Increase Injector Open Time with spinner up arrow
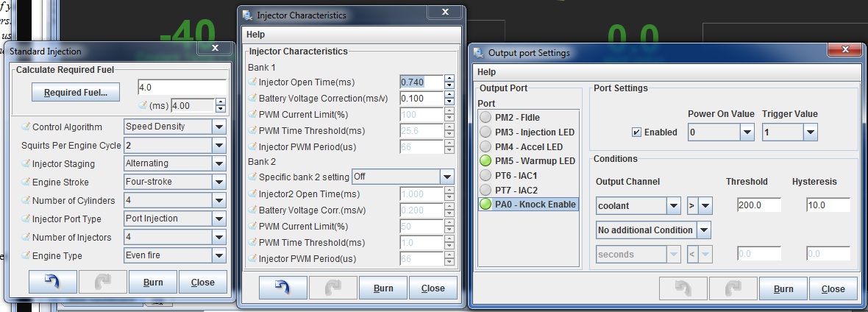Viewport: 868px width, 312px height. pos(449,79)
